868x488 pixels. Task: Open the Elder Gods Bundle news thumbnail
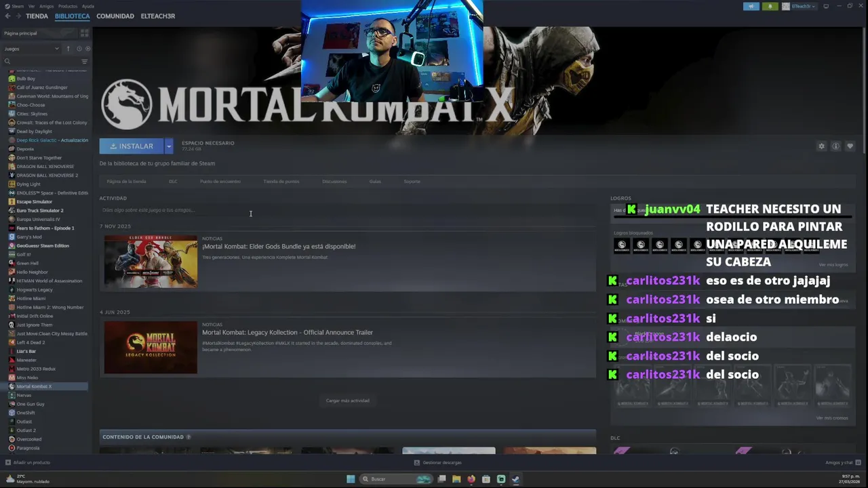click(151, 262)
